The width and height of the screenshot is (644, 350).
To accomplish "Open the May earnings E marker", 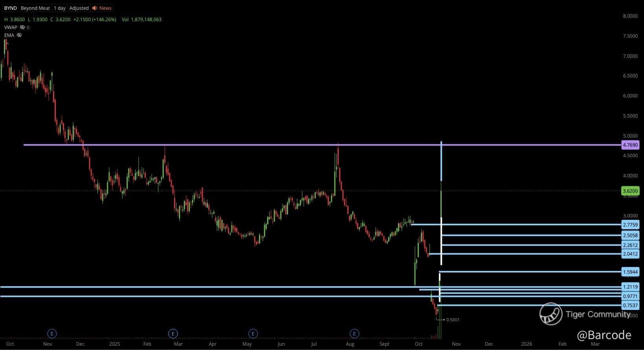I will 253,333.
